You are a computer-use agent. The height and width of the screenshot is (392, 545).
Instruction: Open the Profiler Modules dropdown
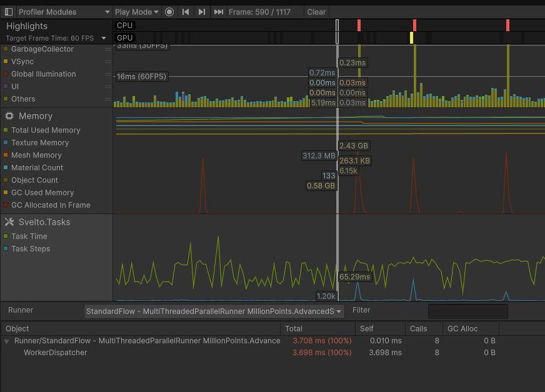tap(64, 12)
